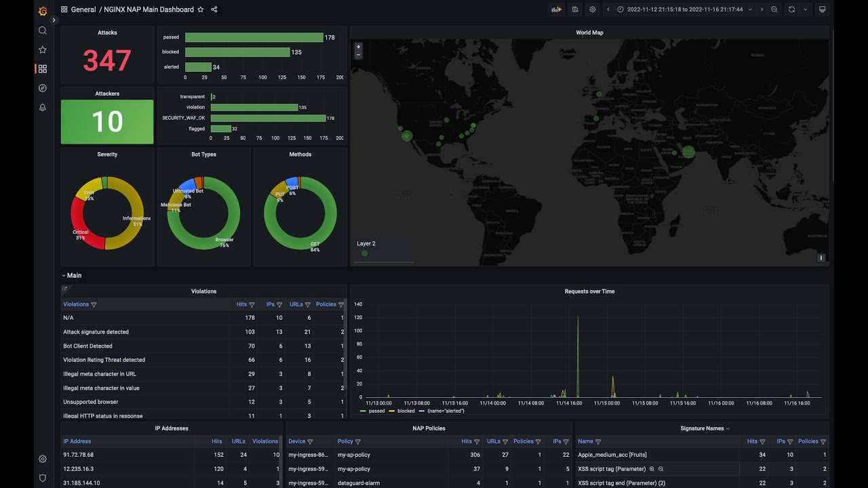Open the refresh interval dropdown

tap(806, 9)
